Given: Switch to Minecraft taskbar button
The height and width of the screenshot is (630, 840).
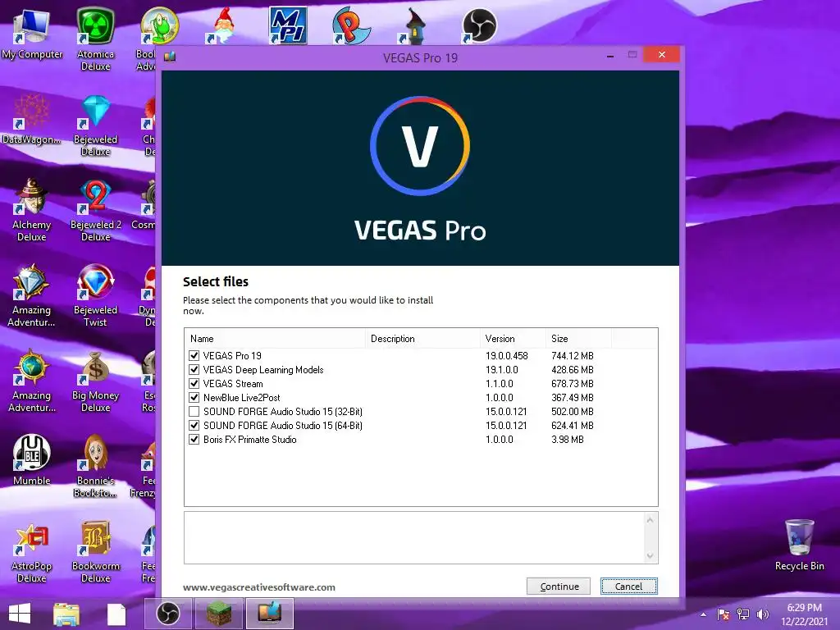Looking at the screenshot, I should pos(218,614).
